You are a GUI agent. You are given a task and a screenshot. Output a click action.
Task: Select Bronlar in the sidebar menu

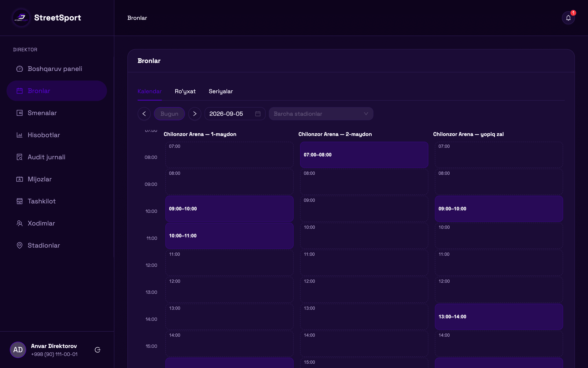(x=57, y=91)
